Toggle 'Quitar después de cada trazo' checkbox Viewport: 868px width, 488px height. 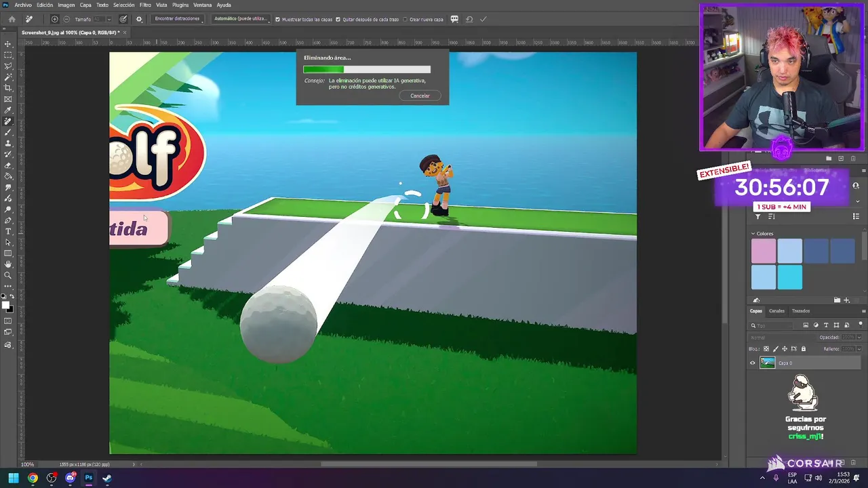pos(338,19)
